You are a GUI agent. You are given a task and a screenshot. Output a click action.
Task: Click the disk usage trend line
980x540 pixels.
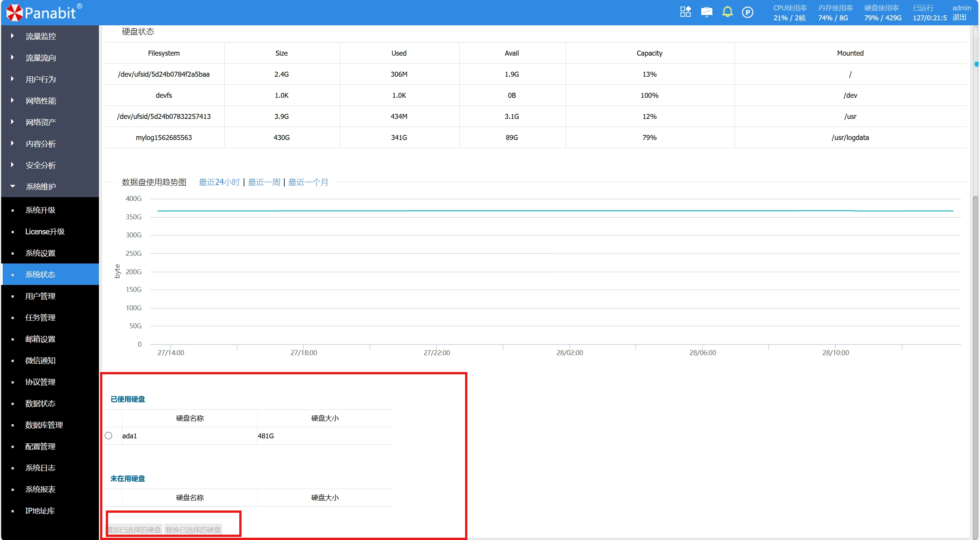pos(555,211)
